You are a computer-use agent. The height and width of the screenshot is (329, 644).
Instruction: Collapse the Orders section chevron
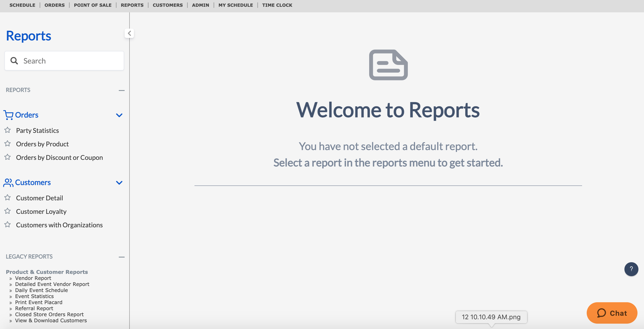[x=119, y=114]
